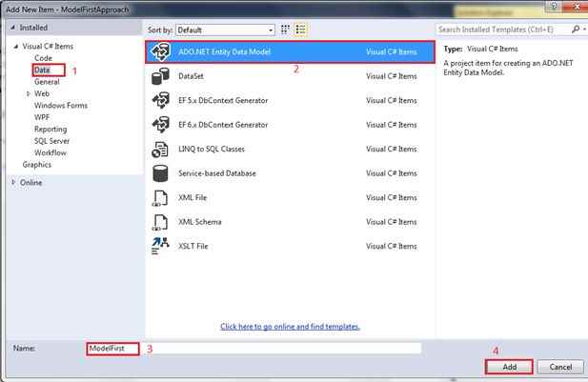Image resolution: width=588 pixels, height=382 pixels.
Task: Collapse the Installed section
Action: click(13, 28)
